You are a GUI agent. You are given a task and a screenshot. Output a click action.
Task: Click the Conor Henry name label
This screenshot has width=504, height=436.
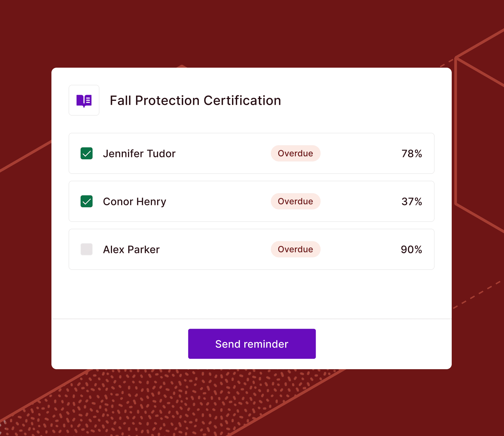click(135, 202)
